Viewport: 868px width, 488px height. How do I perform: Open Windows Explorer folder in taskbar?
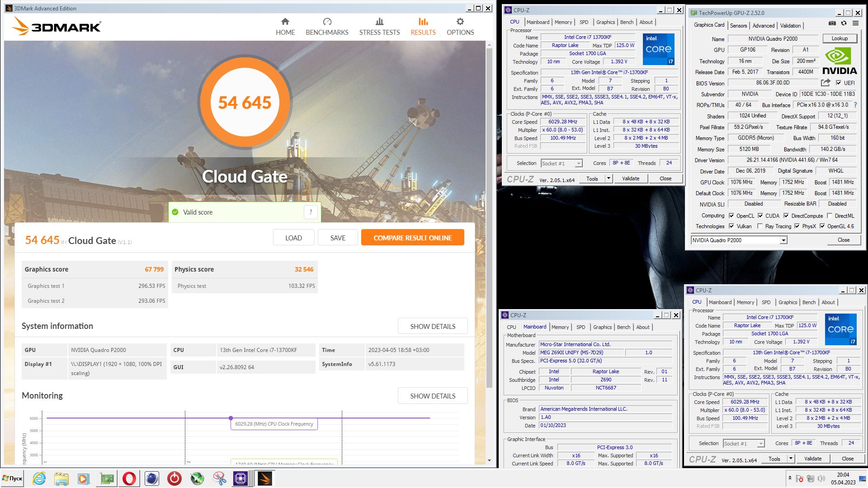61,479
